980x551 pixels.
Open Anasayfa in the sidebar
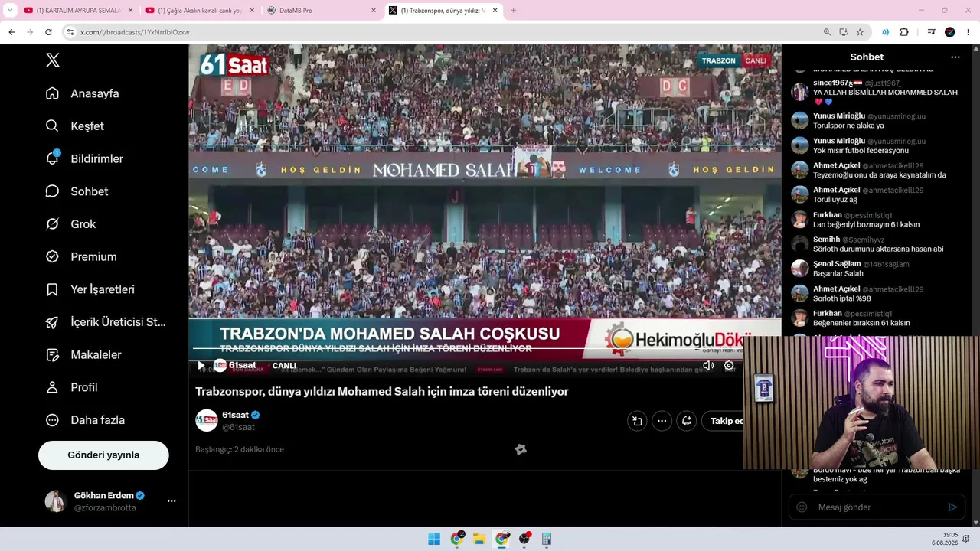point(83,93)
